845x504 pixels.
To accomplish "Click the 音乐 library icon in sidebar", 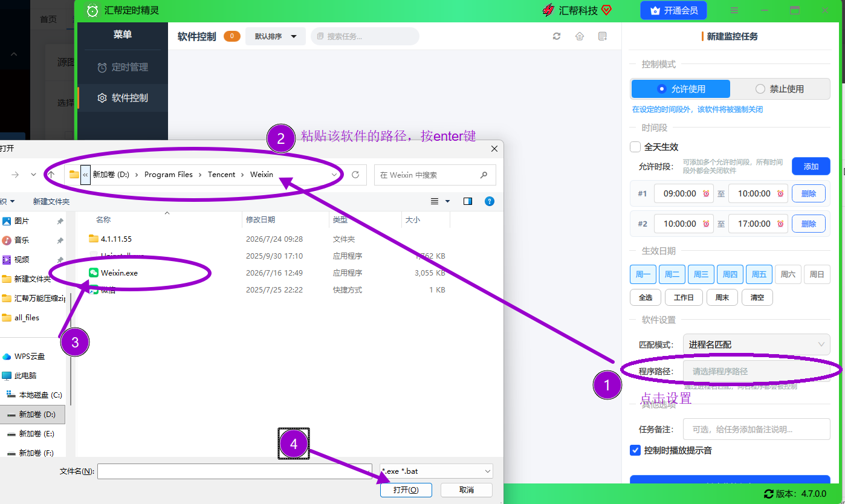I will [x=7, y=240].
